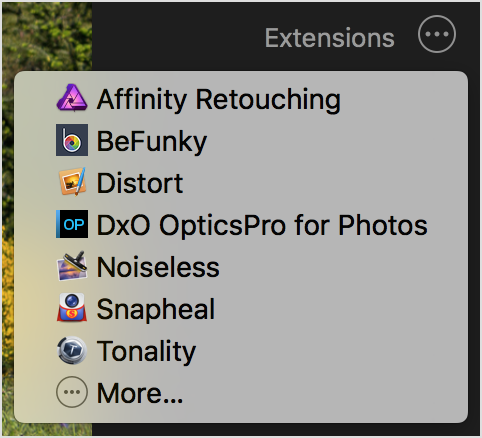Screen dimensions: 482x438
Task: Launch DxO OpticsPro for Photos extension
Action: tap(262, 225)
